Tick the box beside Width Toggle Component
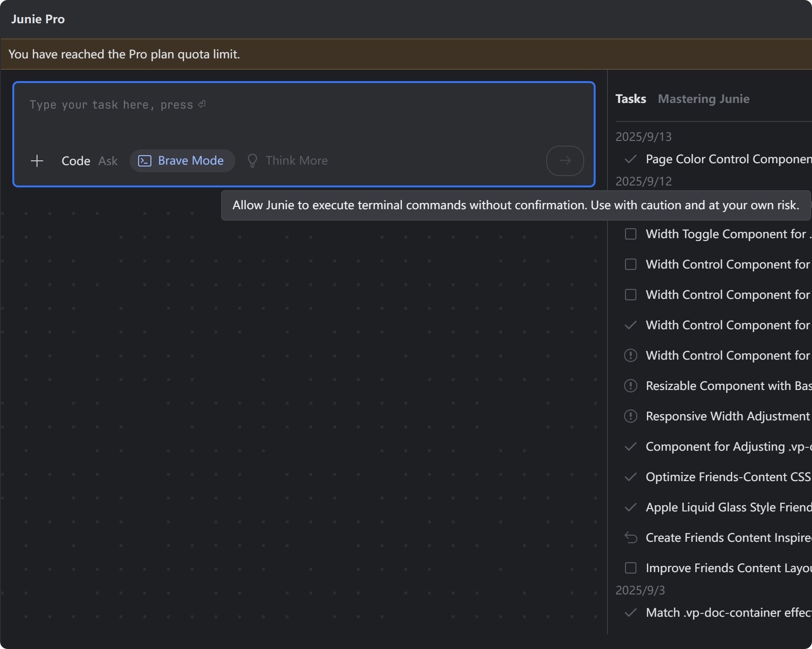 630,234
